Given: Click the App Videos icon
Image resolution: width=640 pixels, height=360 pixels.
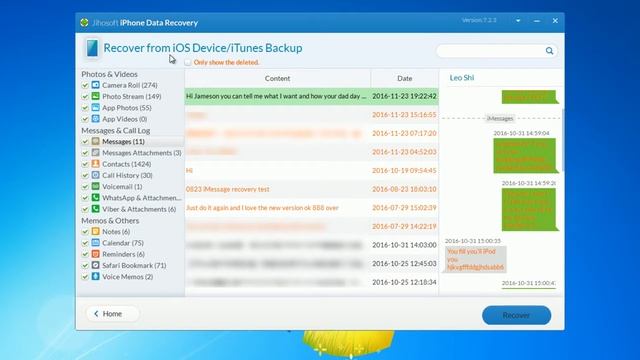Looking at the screenshot, I should pyautogui.click(x=96, y=119).
